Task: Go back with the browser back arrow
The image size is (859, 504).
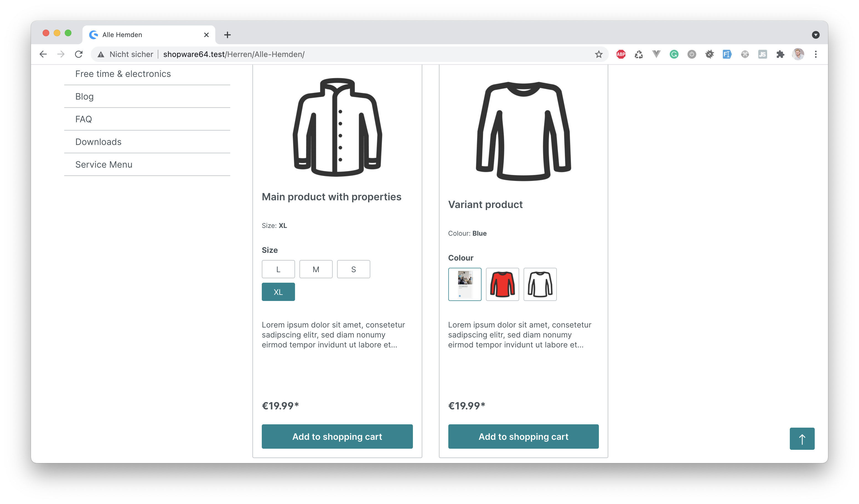Action: coord(43,54)
